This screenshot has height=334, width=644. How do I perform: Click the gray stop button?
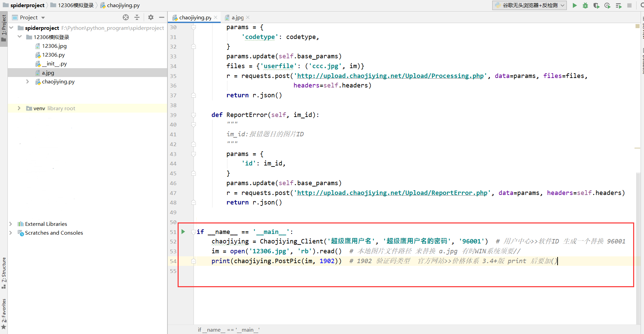(x=629, y=5)
